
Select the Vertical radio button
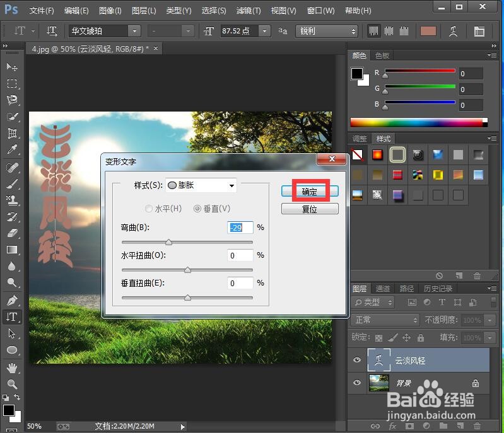[197, 209]
